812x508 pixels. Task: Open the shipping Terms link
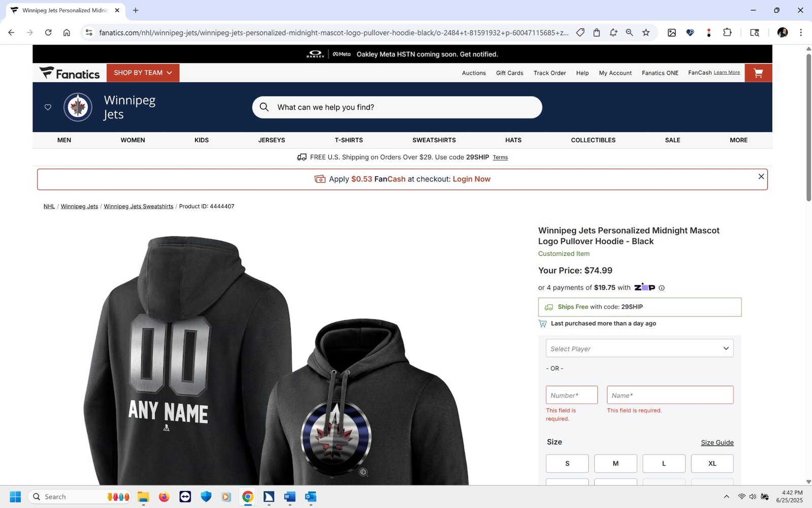500,157
